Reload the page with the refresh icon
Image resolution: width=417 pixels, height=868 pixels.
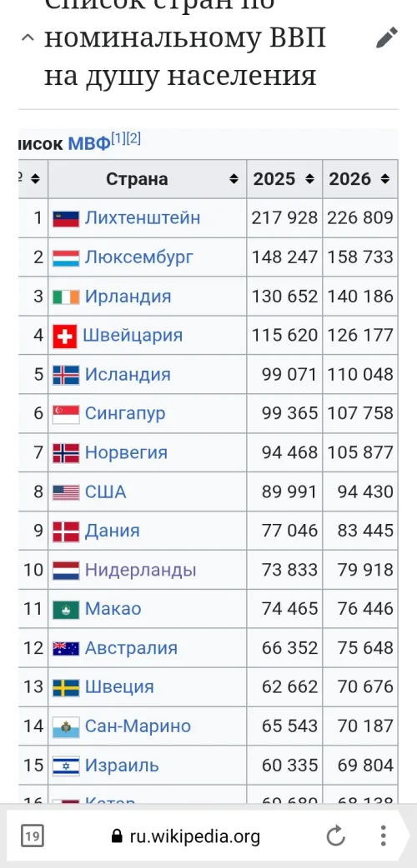[x=335, y=836]
